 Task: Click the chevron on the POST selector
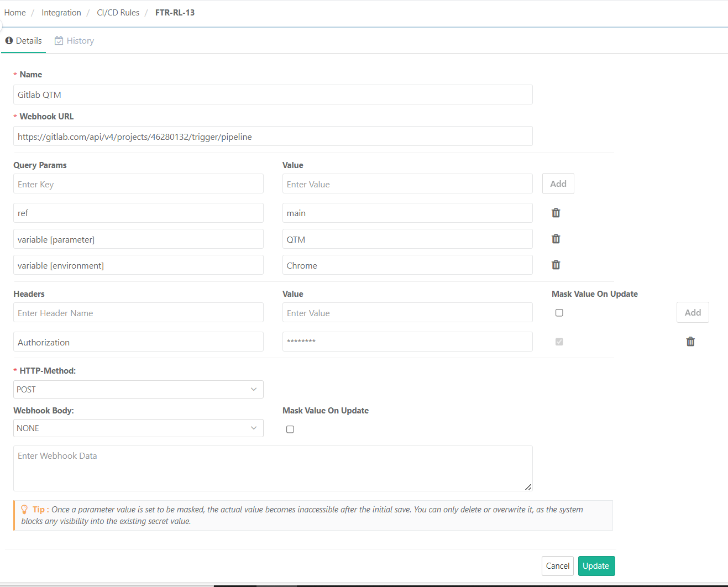254,389
